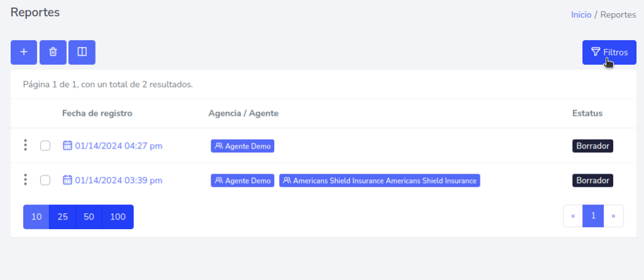Show 50 results per page
This screenshot has height=280, width=644.
[x=89, y=216]
